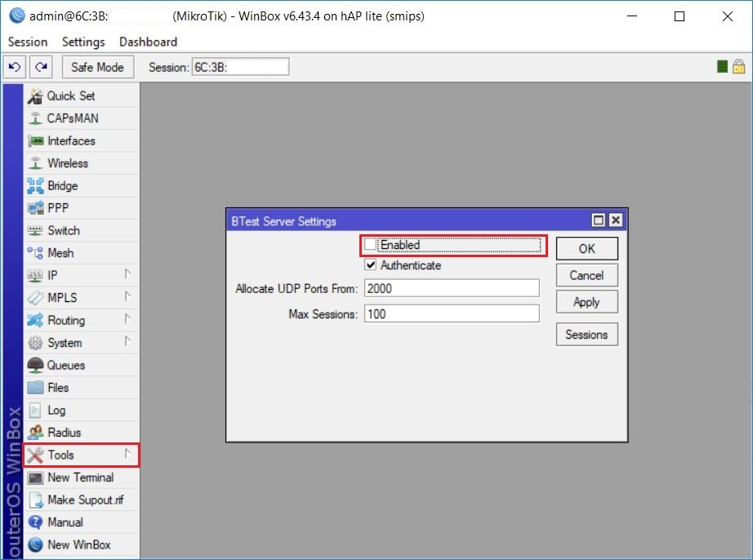
Task: Expand the MPLS submenu
Action: click(81, 297)
